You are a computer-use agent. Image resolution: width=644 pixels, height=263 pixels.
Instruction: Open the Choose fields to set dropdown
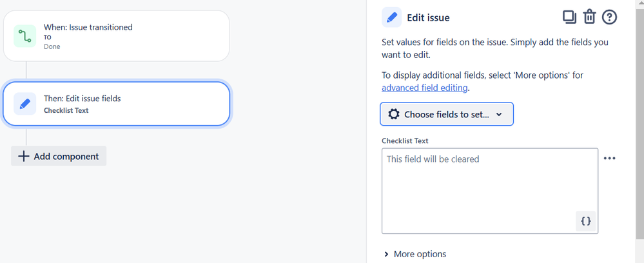pos(446,114)
